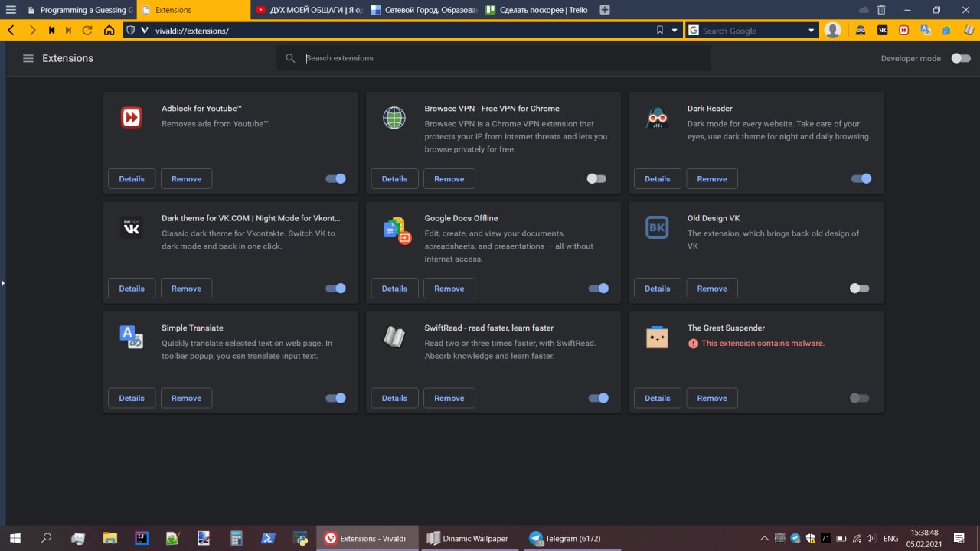
Task: Click the Adblock for Youtube toolbar icon
Action: pos(904,31)
